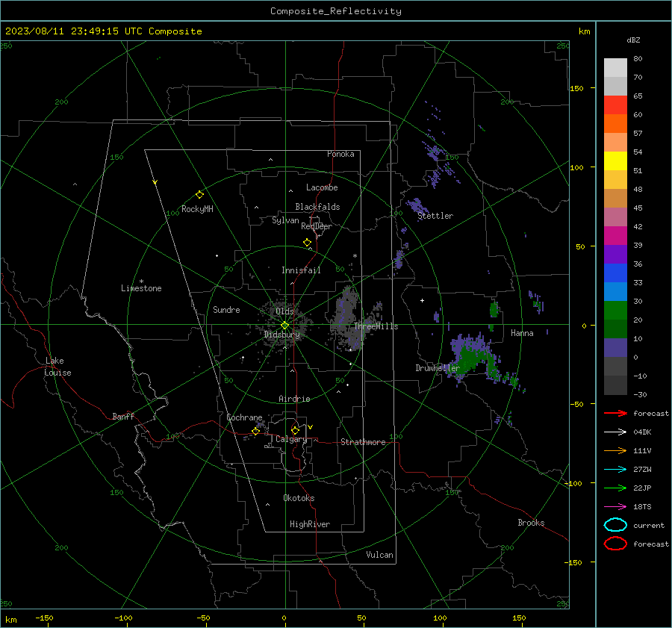Click the Strathmore city label
Image resolution: width=672 pixels, height=628 pixels.
coord(363,442)
